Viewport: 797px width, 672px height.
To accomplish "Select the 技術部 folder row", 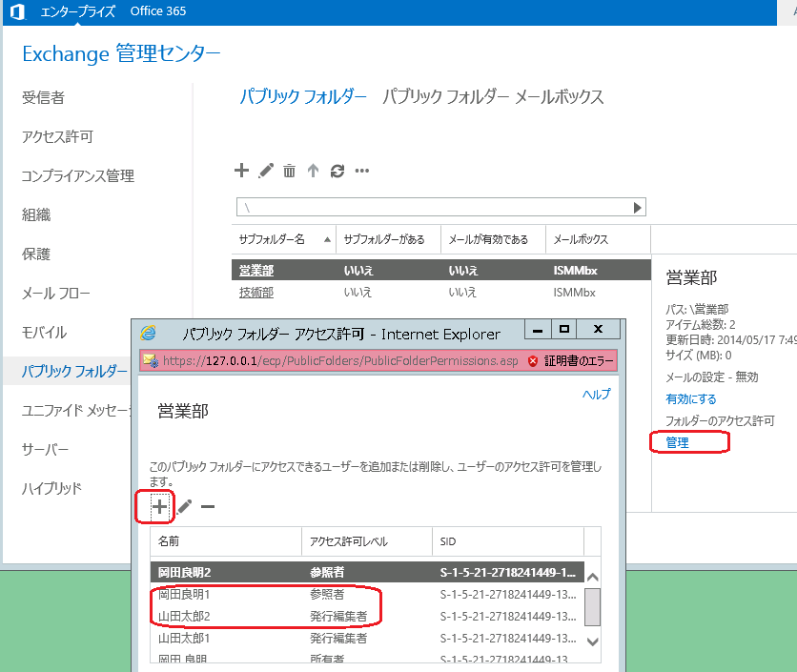I will click(255, 293).
